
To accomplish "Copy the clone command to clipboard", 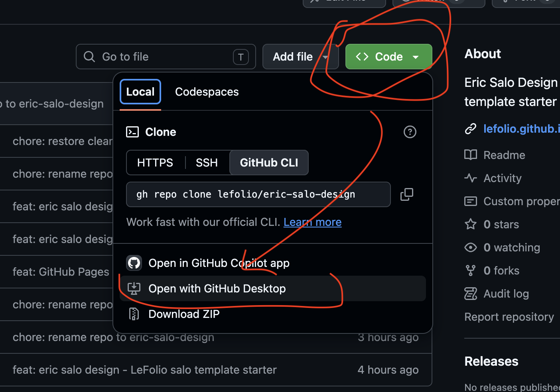I will (407, 194).
